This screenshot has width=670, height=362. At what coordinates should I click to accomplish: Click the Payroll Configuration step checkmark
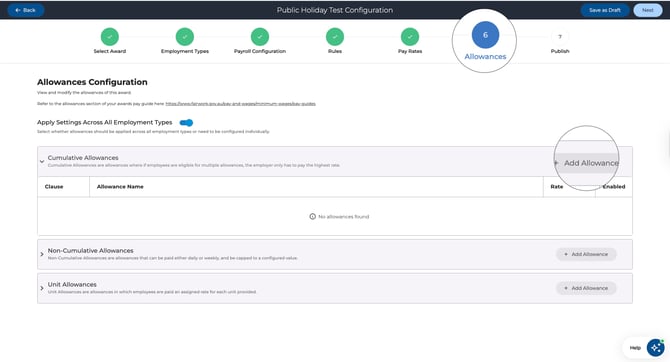260,37
